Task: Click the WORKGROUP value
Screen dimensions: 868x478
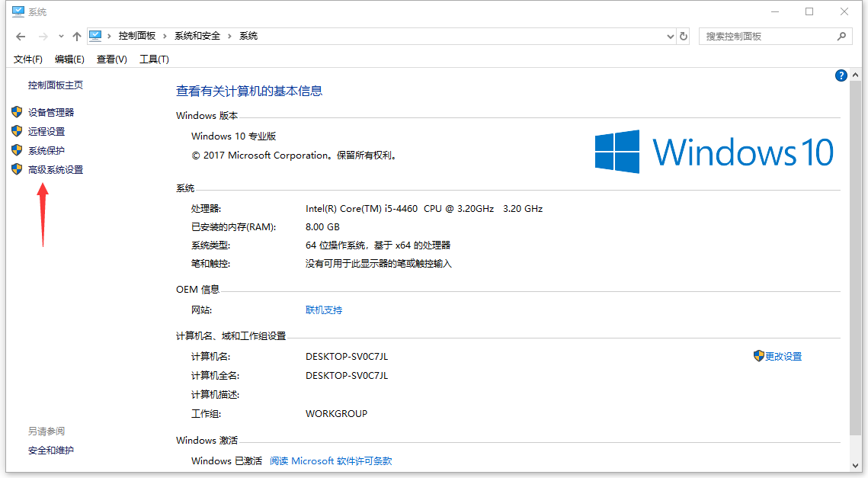Action: [x=337, y=414]
